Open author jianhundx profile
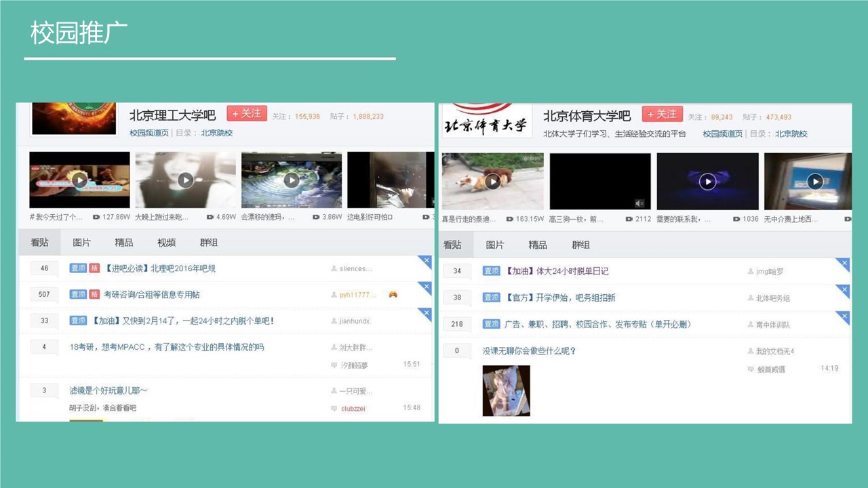This screenshot has width=868, height=488. pos(355,321)
